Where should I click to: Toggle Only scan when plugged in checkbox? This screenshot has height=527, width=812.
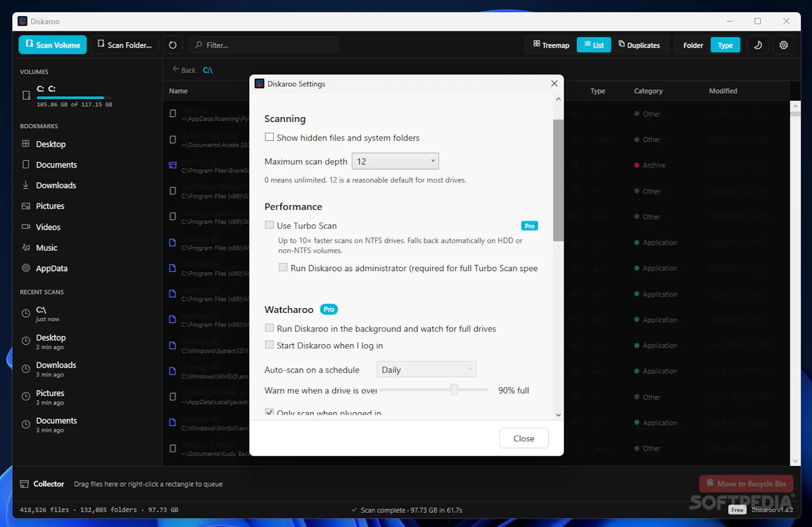pos(269,412)
